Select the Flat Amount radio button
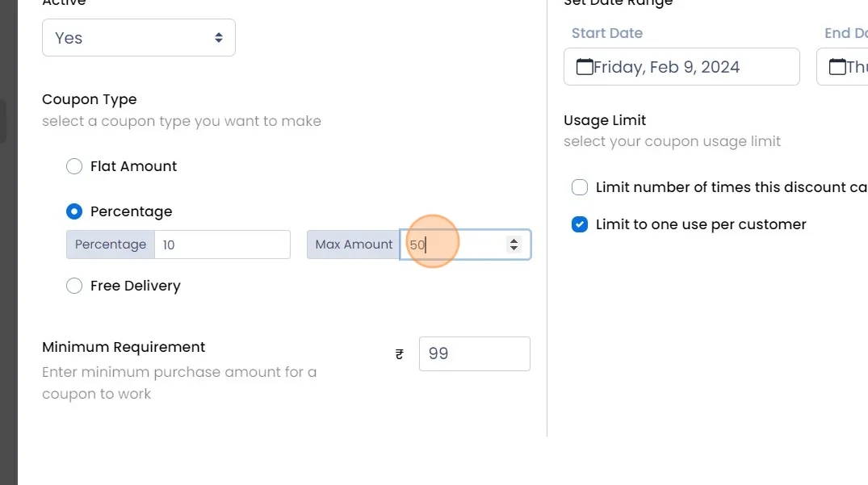The width and height of the screenshot is (868, 485). [74, 166]
